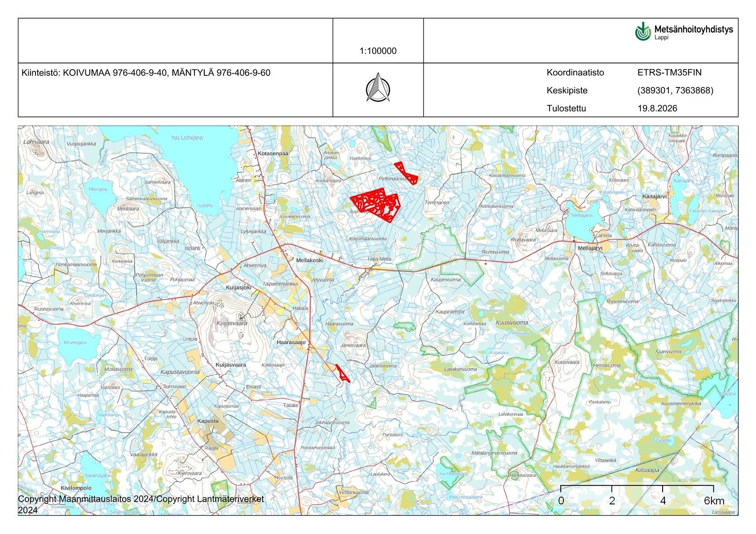756x534 pixels.
Task: Click the Koordinaatisto label
Action: (x=575, y=73)
